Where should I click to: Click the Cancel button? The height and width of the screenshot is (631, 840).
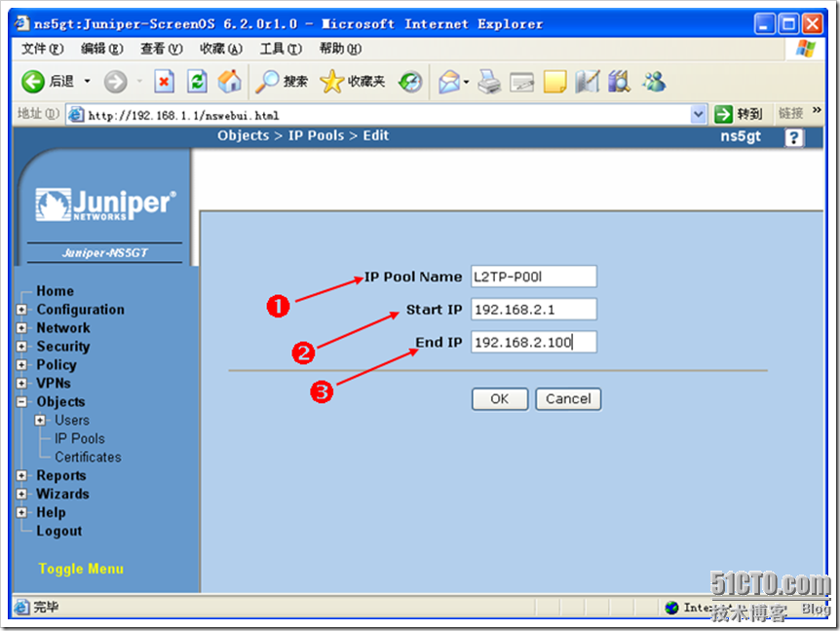[x=568, y=399]
